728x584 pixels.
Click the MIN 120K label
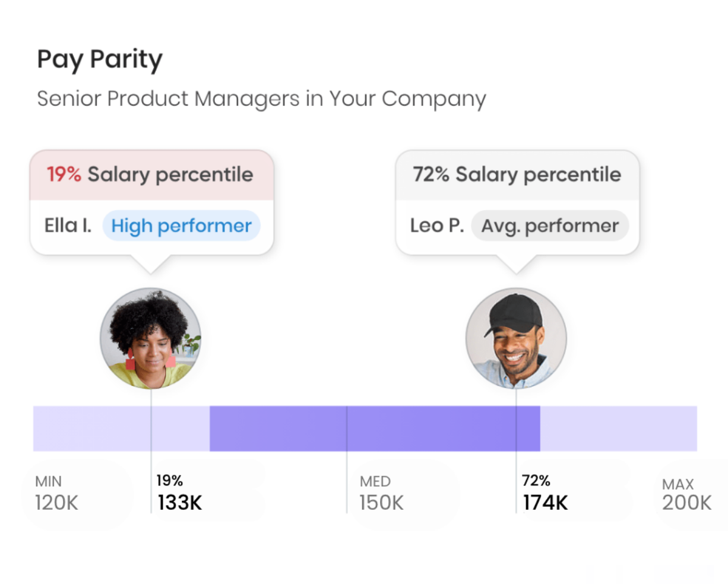pos(56,493)
